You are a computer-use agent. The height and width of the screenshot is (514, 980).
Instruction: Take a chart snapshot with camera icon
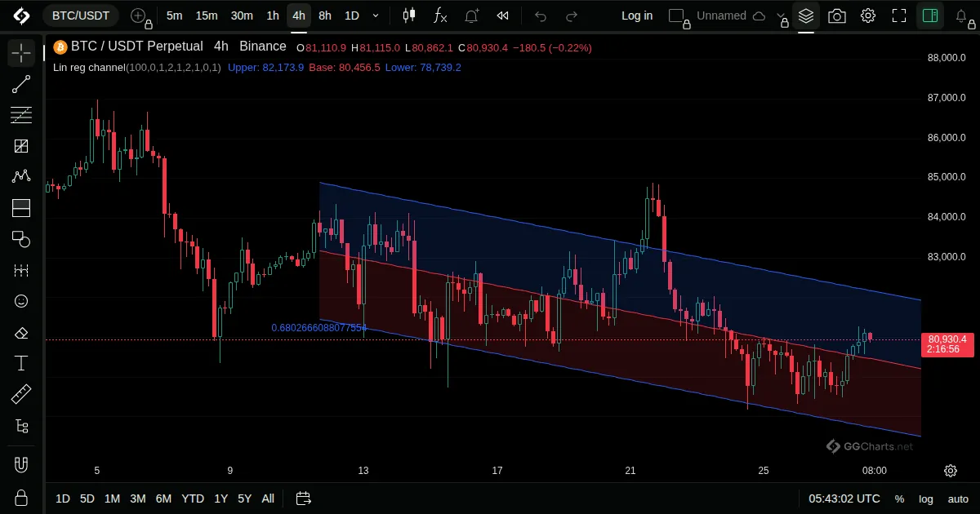(x=837, y=16)
